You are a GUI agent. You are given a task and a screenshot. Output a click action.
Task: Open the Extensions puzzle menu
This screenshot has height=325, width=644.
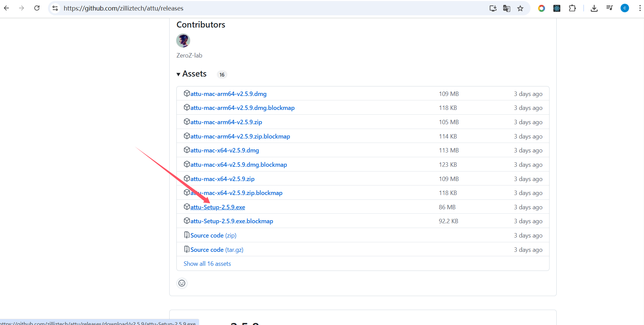(x=572, y=8)
